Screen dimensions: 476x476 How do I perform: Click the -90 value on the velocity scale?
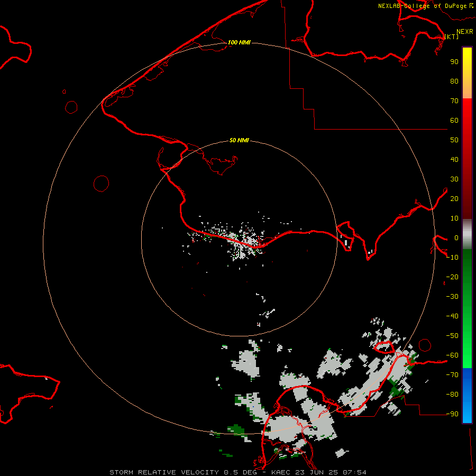(x=452, y=414)
